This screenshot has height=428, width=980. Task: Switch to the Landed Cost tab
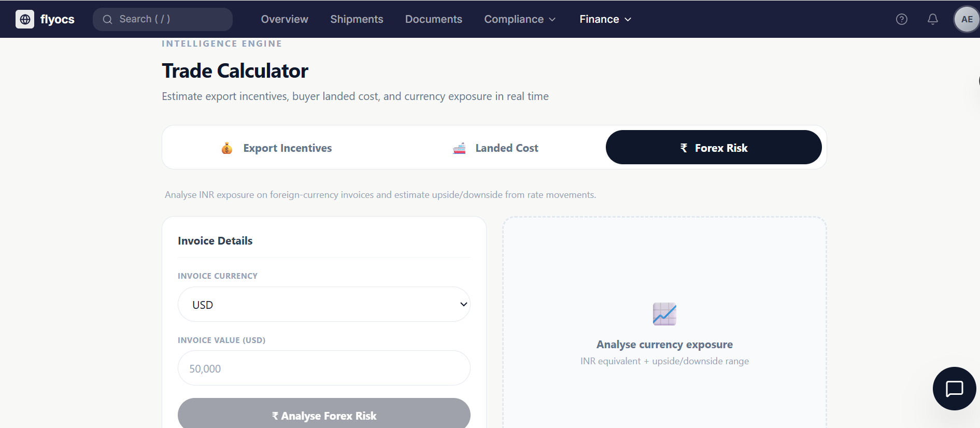(506, 148)
